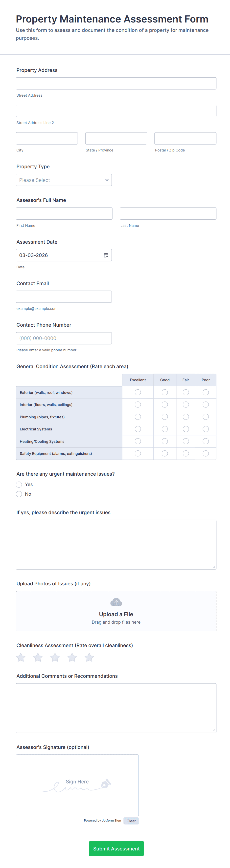Mark Exterior condition as Excellent
Screen dimensions: 230x868
[x=138, y=392]
